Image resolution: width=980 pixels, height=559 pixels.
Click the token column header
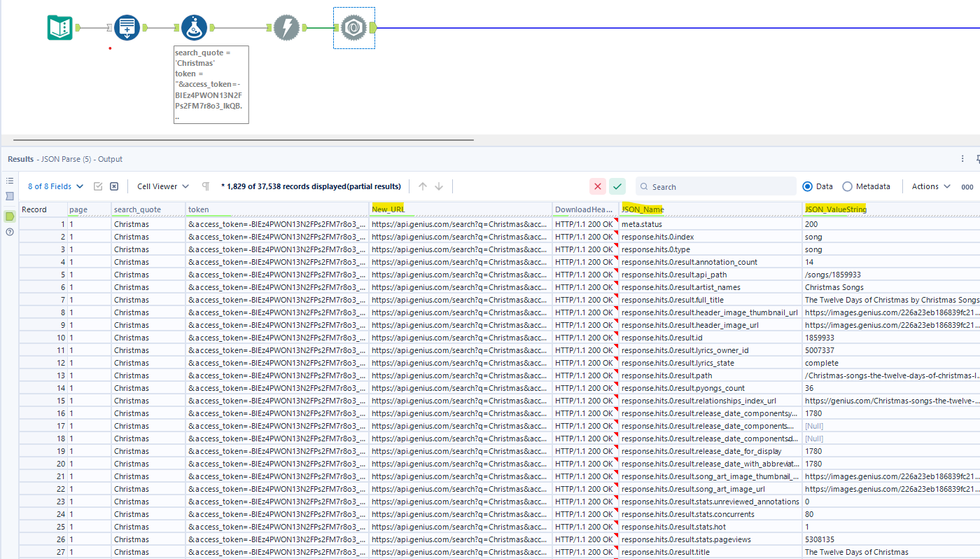(278, 209)
